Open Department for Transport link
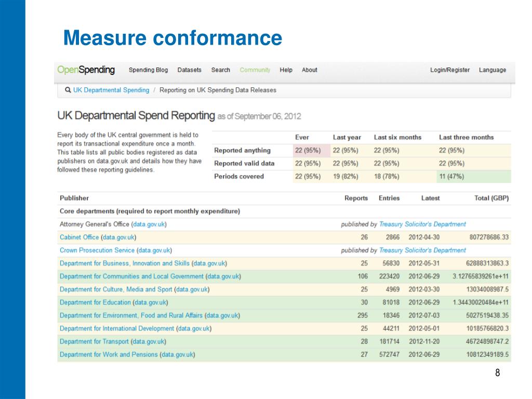532x399 pixels. click(x=94, y=341)
